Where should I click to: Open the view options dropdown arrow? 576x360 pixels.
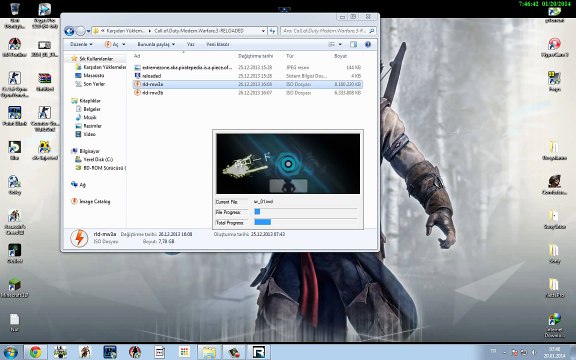(340, 44)
